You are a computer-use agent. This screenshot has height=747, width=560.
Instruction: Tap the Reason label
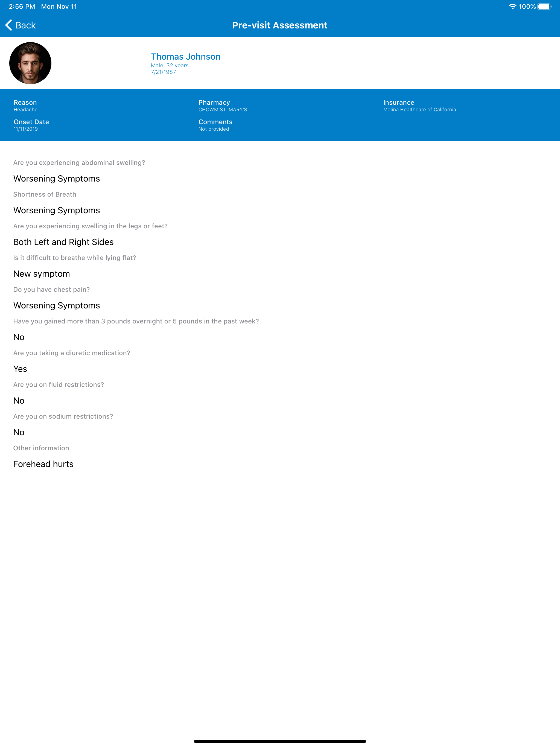pyautogui.click(x=25, y=102)
